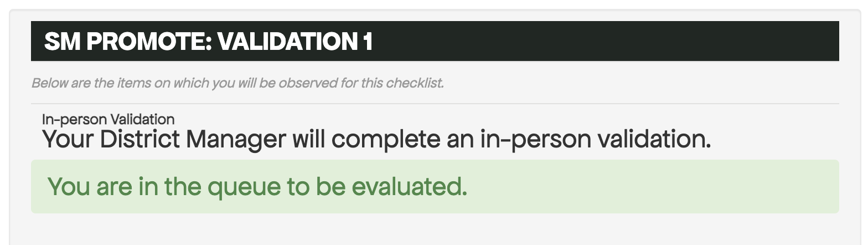Click the "In-person Validation" item label
868x245 pixels.
108,119
